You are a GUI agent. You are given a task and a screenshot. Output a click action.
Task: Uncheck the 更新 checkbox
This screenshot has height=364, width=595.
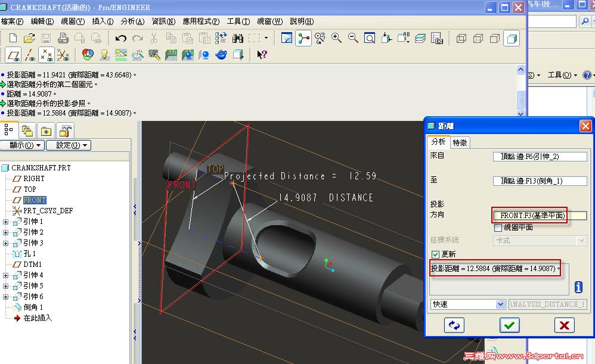click(435, 254)
